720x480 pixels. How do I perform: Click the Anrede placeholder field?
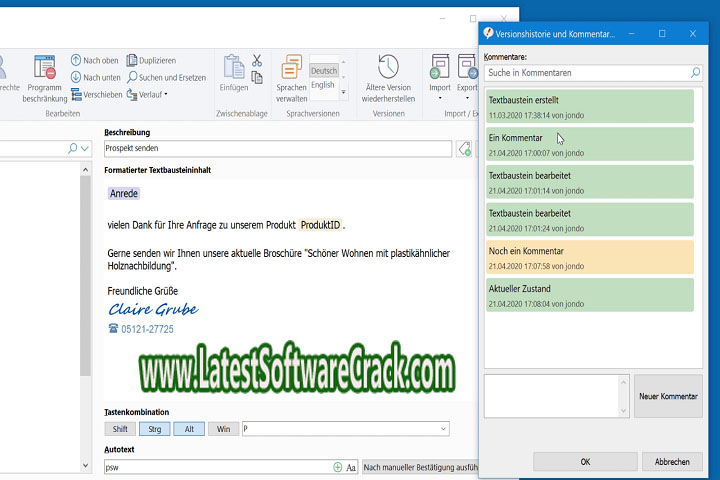point(124,193)
